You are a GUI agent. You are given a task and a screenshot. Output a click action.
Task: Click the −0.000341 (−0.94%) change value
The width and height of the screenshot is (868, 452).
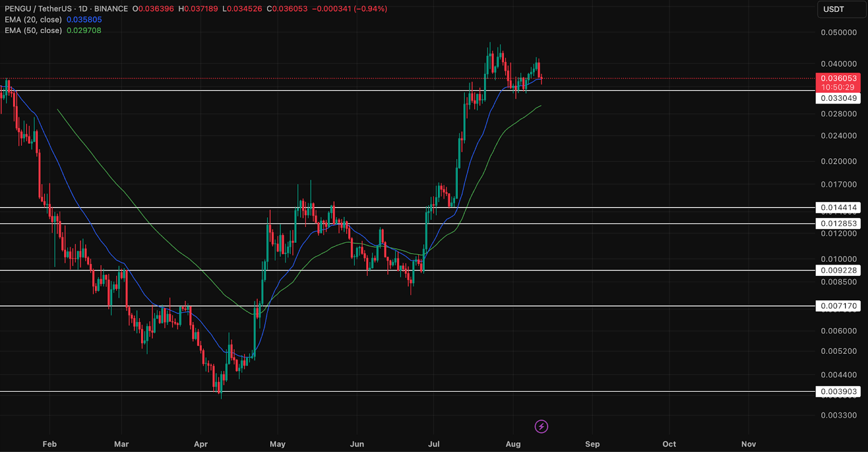(349, 9)
